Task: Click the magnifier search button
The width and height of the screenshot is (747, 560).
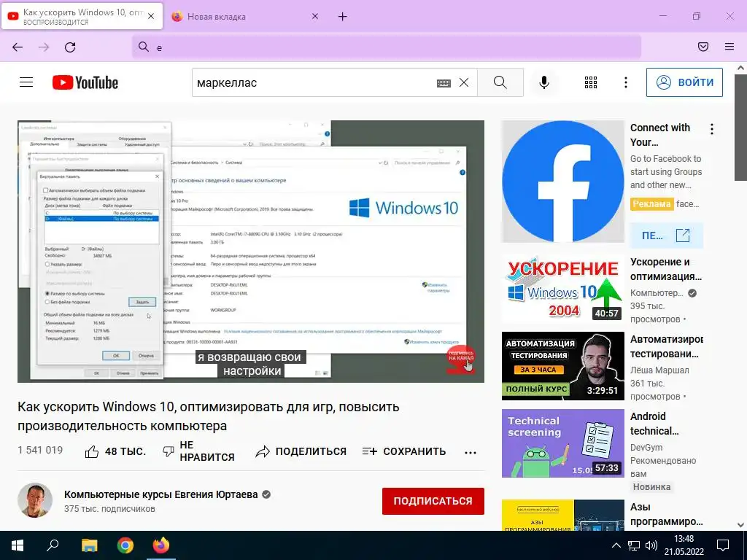Action: pyautogui.click(x=500, y=82)
